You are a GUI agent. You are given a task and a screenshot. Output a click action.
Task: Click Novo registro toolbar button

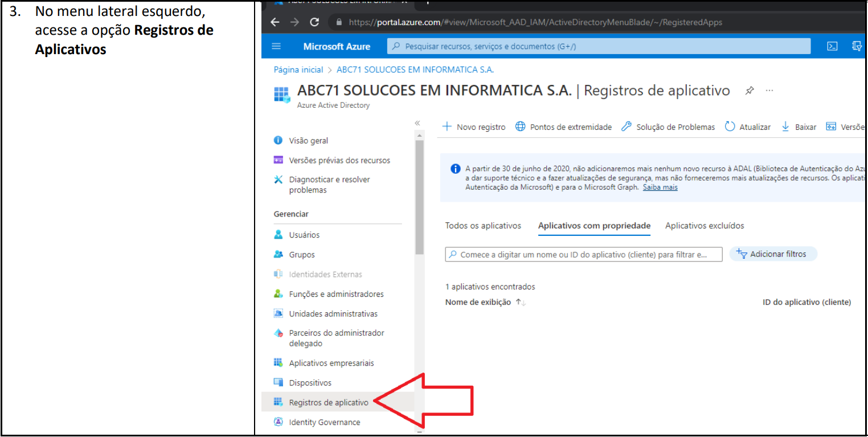click(x=474, y=127)
